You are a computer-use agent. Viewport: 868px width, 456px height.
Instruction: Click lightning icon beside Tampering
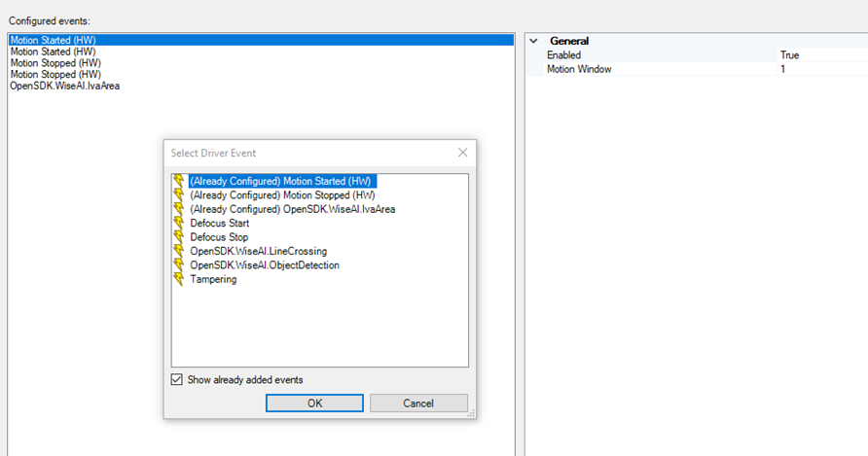coord(179,279)
